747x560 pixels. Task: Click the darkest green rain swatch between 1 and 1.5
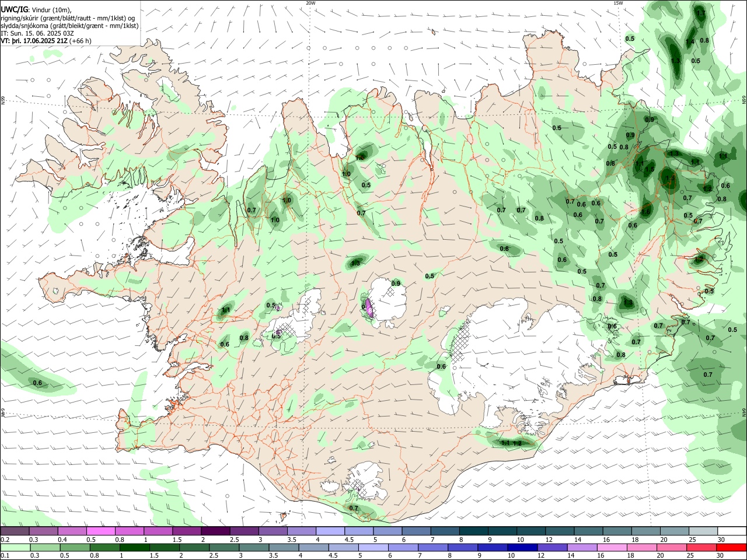(135, 547)
